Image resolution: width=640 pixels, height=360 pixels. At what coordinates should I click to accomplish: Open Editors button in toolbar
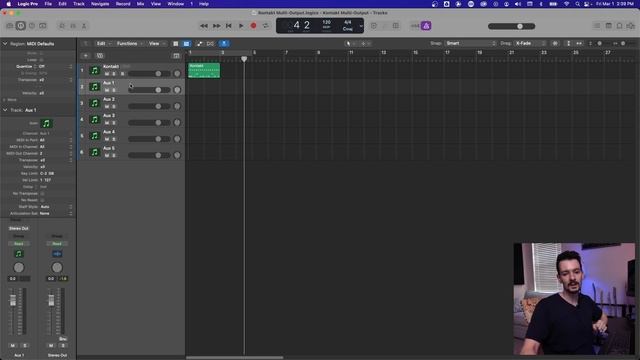[x=84, y=26]
